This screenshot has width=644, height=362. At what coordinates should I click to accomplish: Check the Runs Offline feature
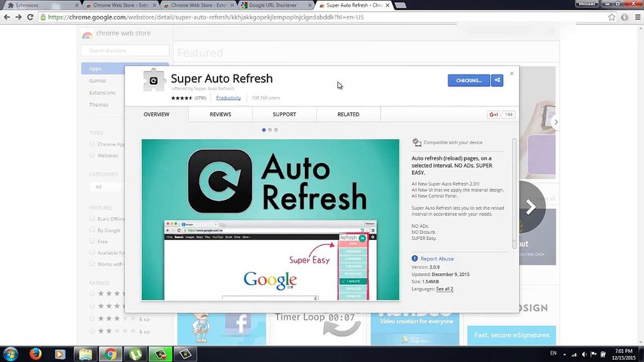pyautogui.click(x=92, y=219)
